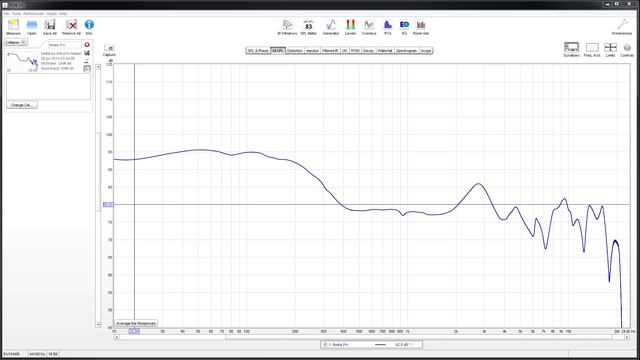The image size is (640, 360).
Task: Click the horizontal frequency scrollbar thumb
Action: coord(419,338)
